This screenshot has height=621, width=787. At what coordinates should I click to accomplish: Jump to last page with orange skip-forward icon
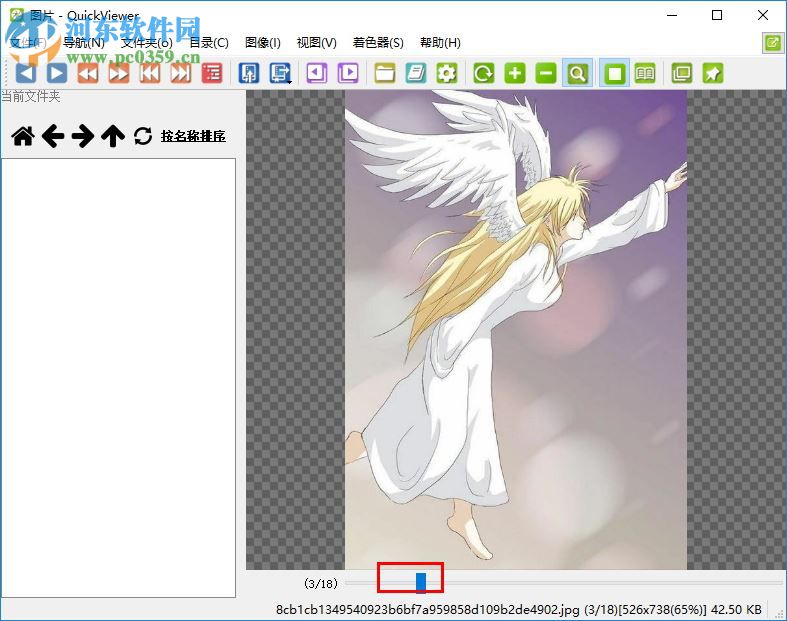[x=181, y=73]
